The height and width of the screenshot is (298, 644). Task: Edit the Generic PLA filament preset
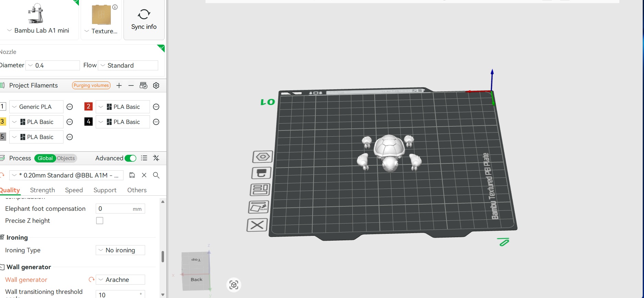click(x=70, y=107)
